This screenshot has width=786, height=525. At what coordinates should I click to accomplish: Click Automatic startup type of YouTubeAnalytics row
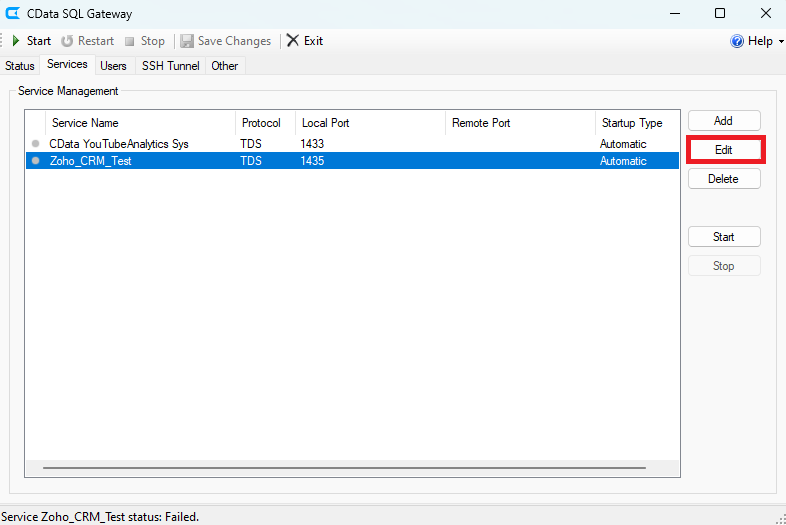point(623,144)
